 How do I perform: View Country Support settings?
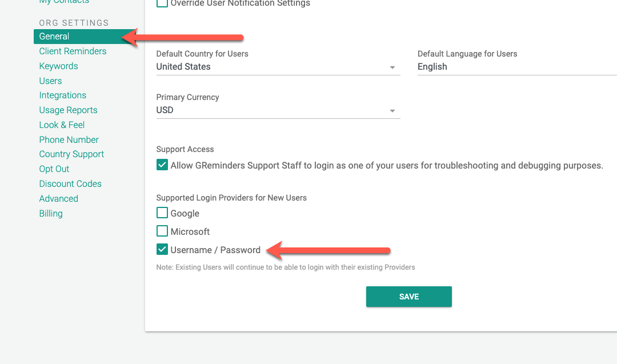(71, 154)
